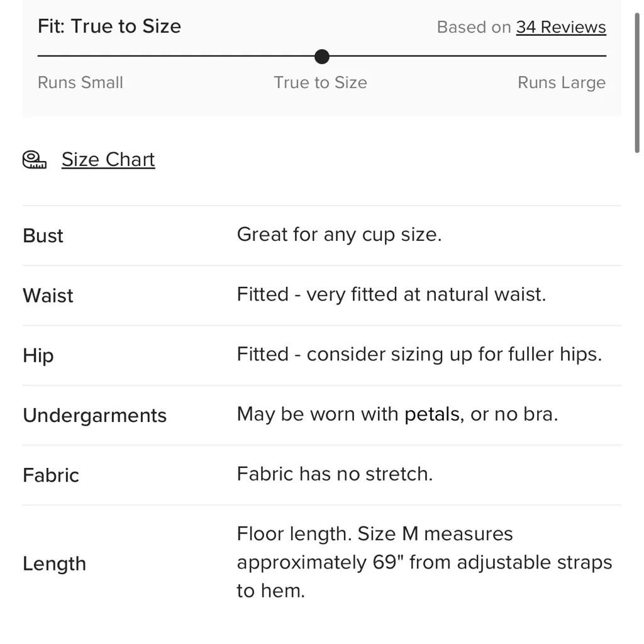Click the Hip row label
The image size is (644, 644).
click(38, 355)
